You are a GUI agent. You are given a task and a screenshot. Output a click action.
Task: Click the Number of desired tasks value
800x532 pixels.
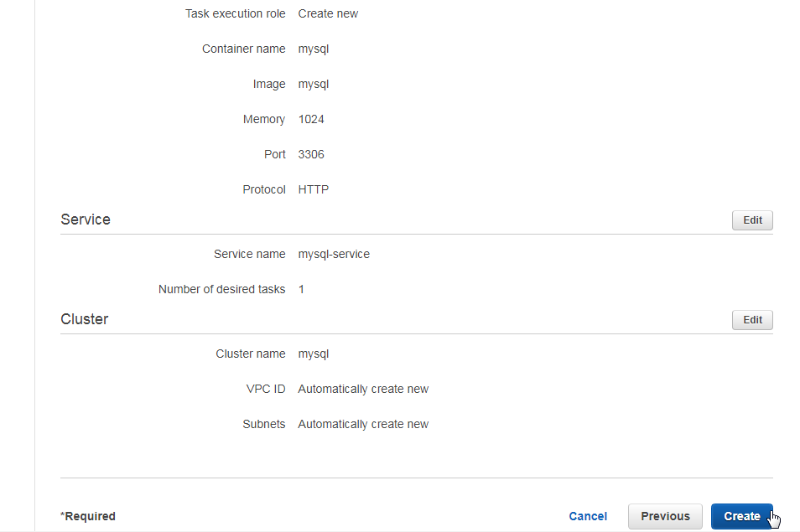[302, 289]
